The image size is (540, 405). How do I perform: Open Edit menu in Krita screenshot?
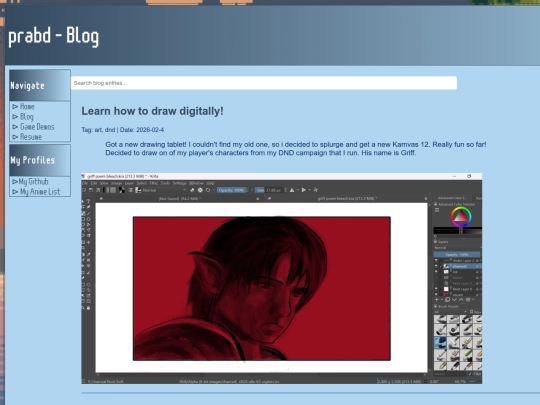pos(94,183)
